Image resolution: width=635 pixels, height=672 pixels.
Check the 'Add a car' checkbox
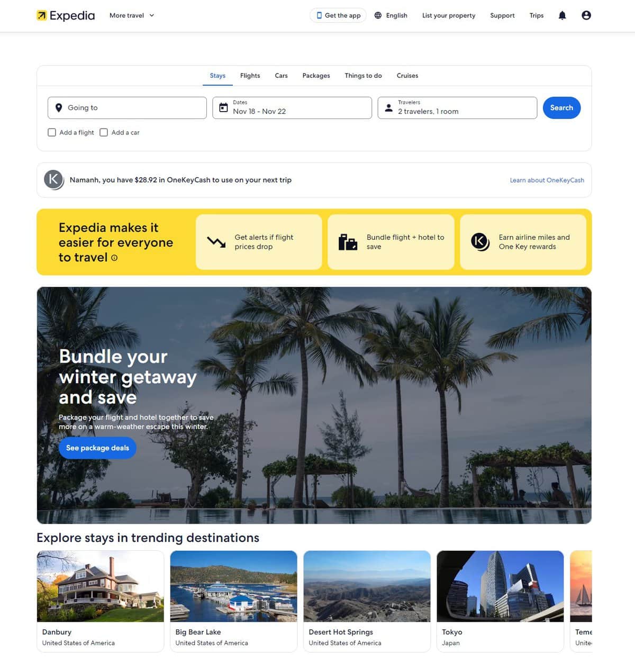(104, 132)
